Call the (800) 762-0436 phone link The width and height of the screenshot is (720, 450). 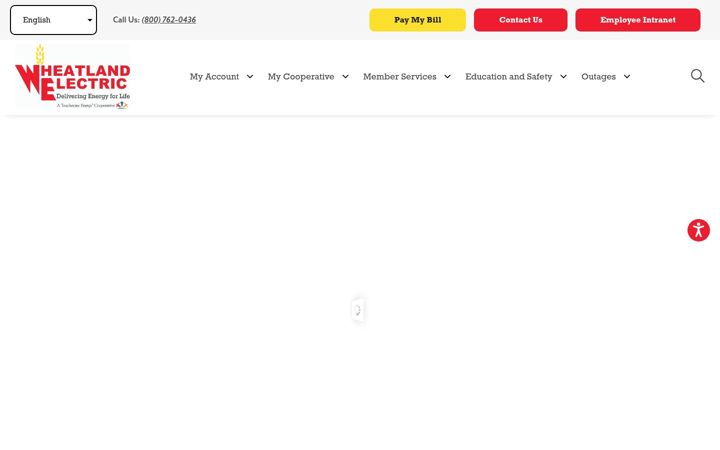[x=169, y=20]
